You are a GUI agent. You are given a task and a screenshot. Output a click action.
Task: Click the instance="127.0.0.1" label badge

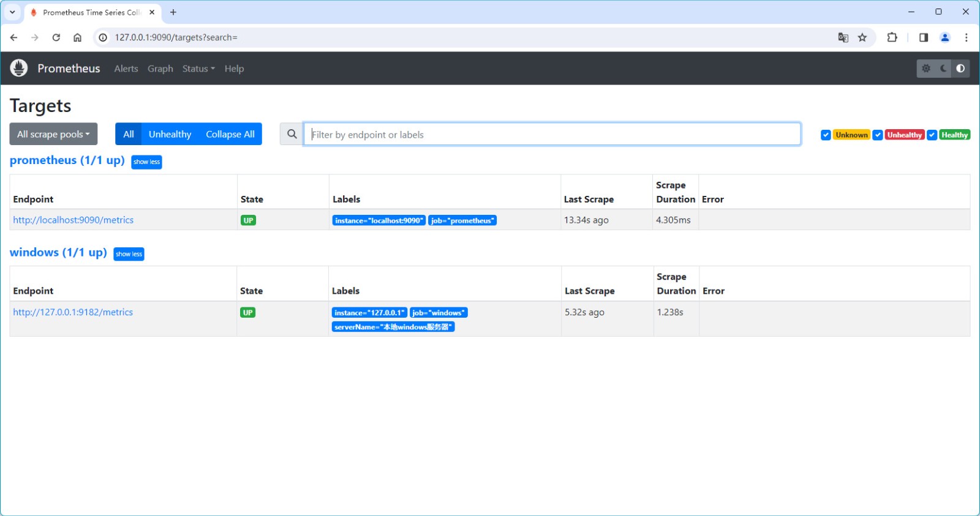point(369,313)
